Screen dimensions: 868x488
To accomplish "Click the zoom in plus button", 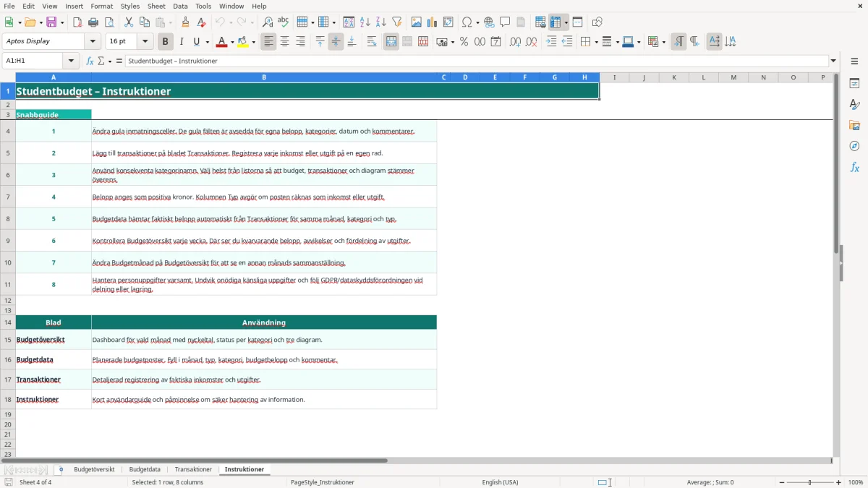I will tap(839, 482).
